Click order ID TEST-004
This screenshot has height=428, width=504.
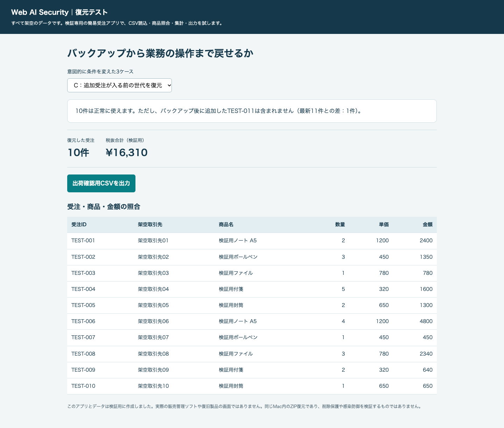[83, 289]
